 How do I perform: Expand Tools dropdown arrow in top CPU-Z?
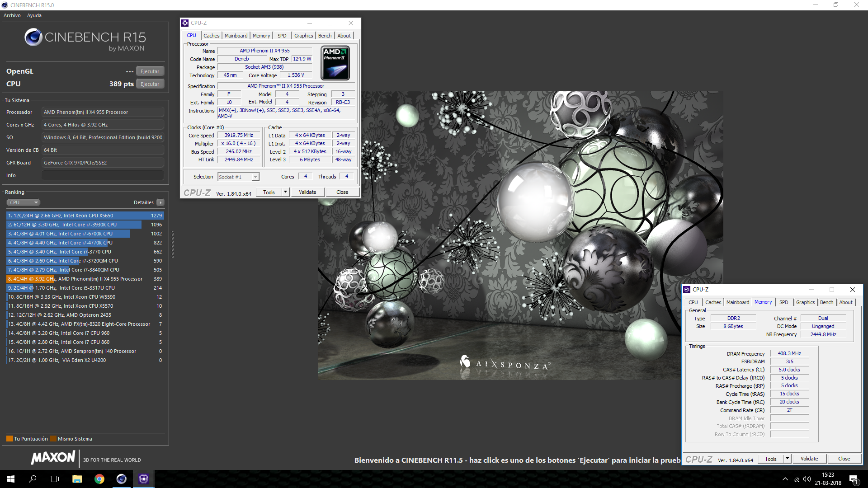285,192
